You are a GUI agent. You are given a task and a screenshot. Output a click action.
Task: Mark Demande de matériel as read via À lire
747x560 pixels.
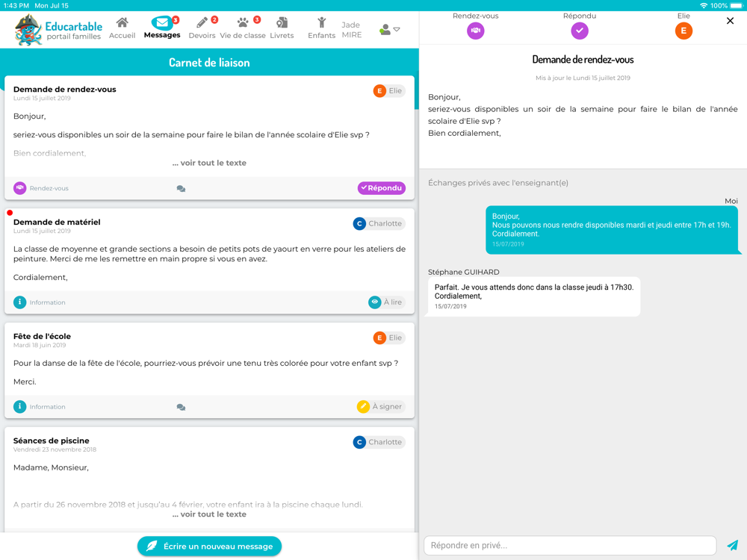(386, 302)
